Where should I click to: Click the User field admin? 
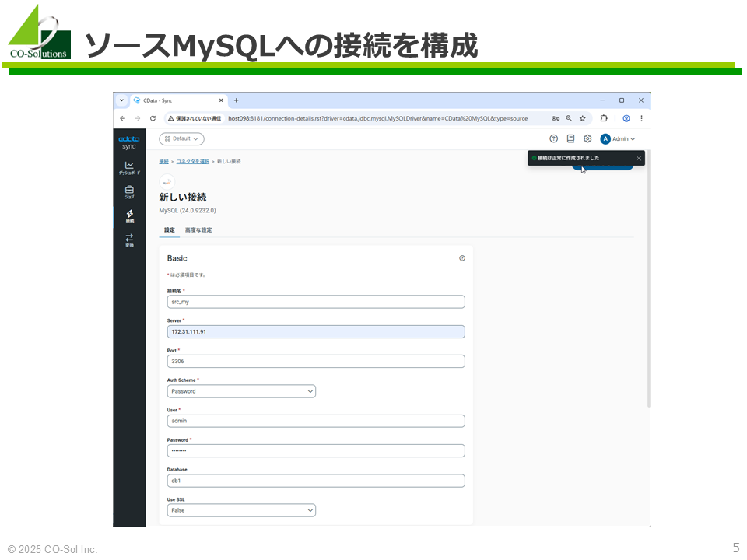point(316,421)
